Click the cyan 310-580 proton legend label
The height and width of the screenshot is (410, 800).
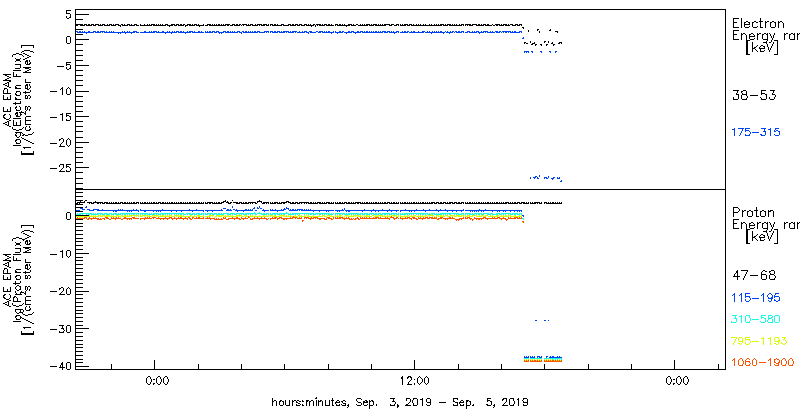point(756,319)
